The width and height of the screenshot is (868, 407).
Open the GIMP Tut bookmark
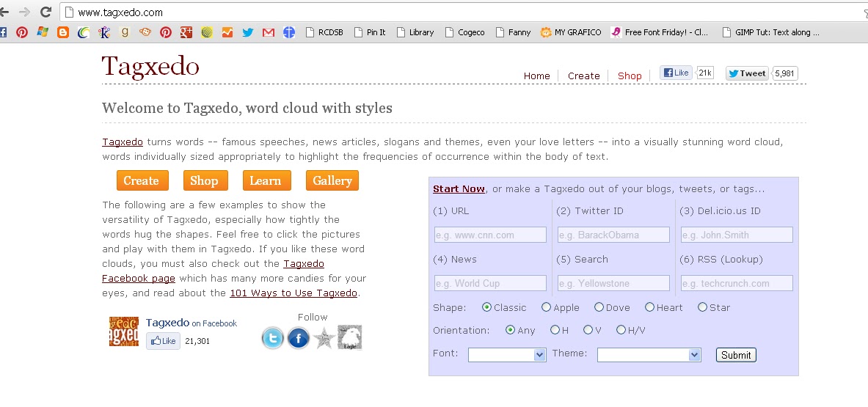tap(771, 32)
